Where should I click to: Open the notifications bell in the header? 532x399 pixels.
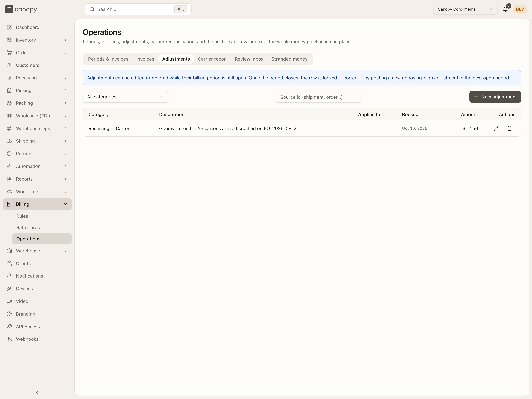(x=505, y=9)
